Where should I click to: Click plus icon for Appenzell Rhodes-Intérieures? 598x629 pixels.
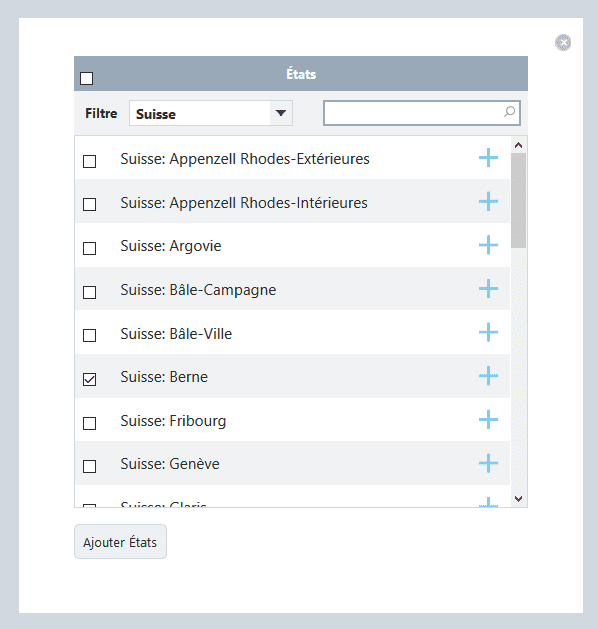point(488,201)
